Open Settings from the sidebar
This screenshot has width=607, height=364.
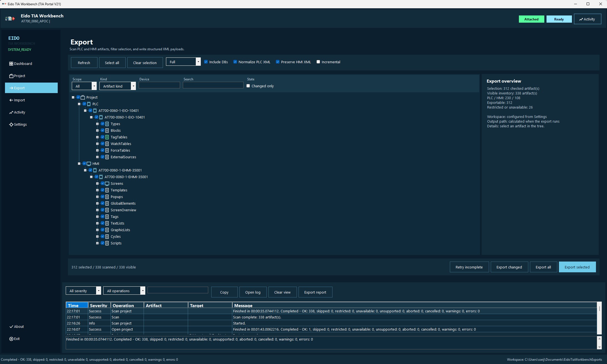click(31, 125)
